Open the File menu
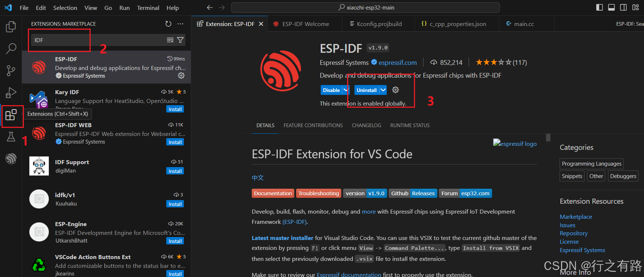Image resolution: width=644 pixels, height=277 pixels. [24, 8]
